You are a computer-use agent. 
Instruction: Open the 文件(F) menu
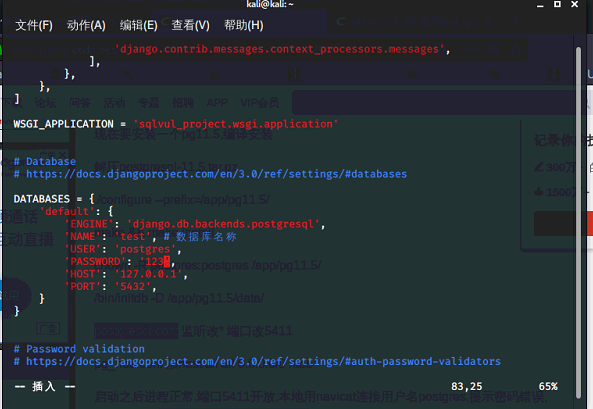(x=34, y=25)
